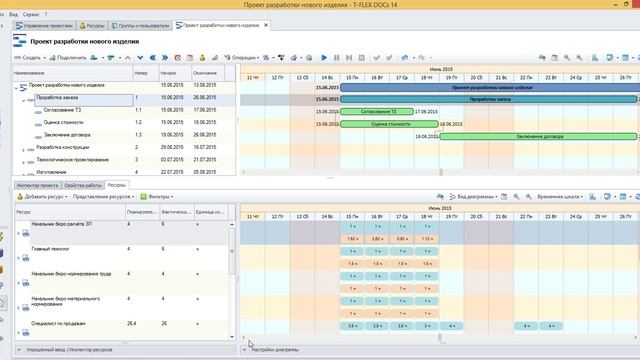Click the Ресурс column header in resources table
The width and height of the screenshot is (640, 360).
70,212
